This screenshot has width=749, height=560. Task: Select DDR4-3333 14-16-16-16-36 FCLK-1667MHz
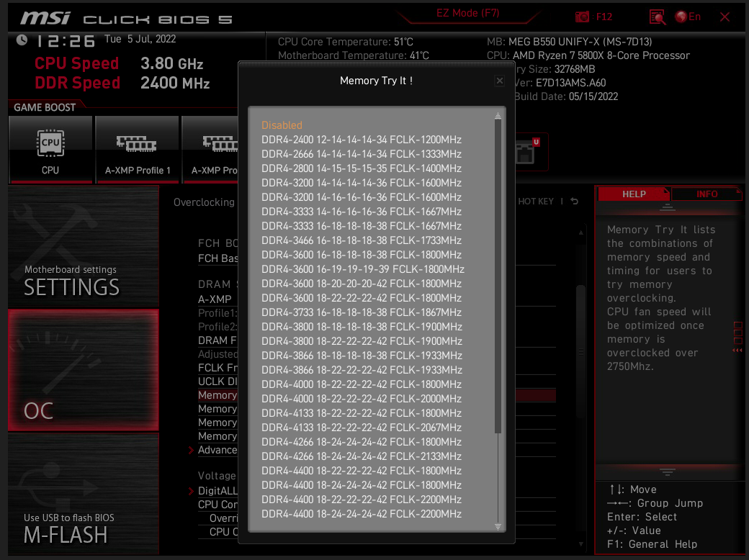362,212
